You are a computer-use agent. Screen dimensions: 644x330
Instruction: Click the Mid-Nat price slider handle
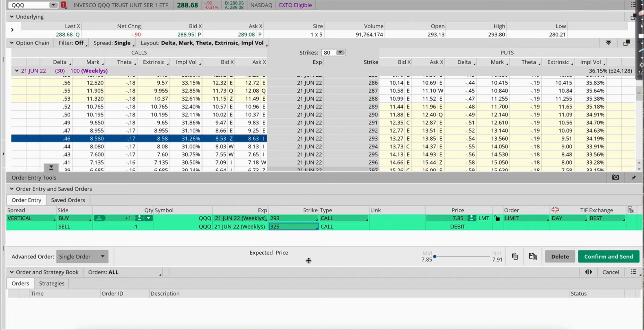click(x=435, y=256)
